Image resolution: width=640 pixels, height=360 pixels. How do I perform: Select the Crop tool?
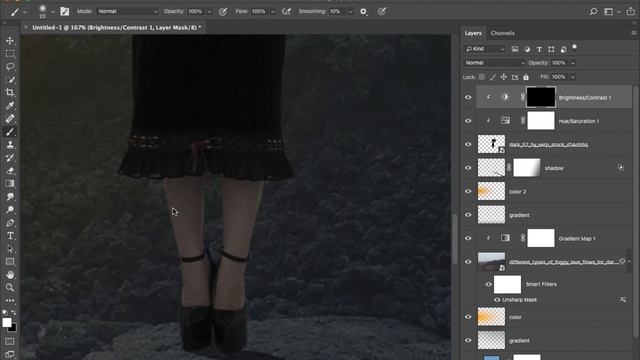10,93
